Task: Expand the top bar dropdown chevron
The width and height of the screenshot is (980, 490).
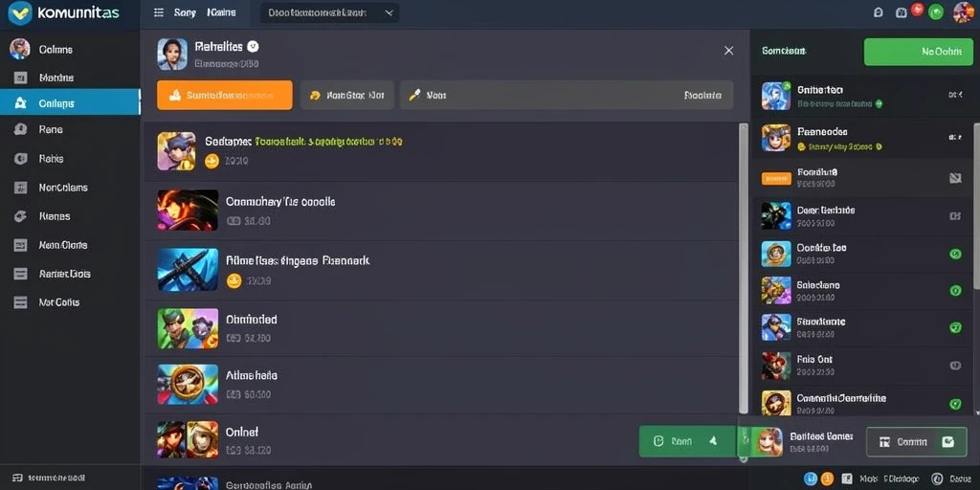Action: click(x=390, y=12)
